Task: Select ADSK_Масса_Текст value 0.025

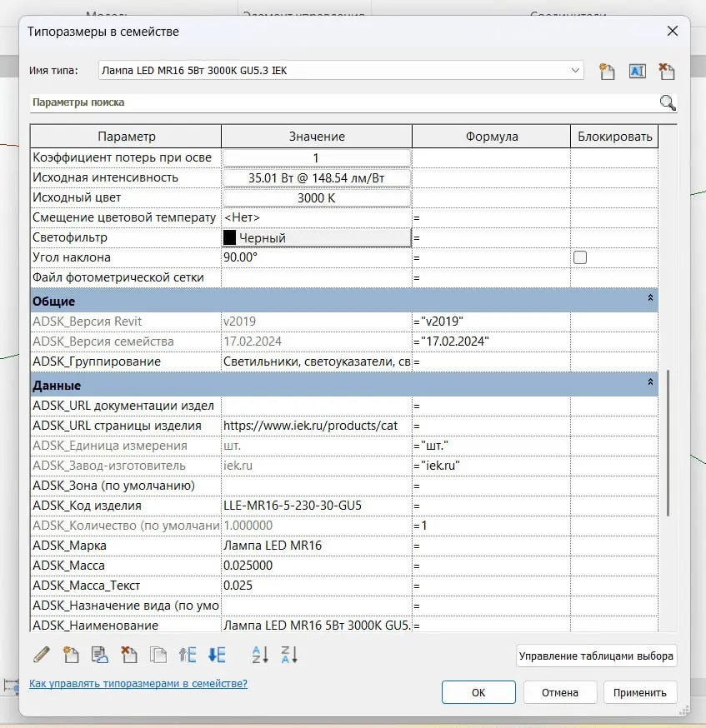Action: pos(316,586)
